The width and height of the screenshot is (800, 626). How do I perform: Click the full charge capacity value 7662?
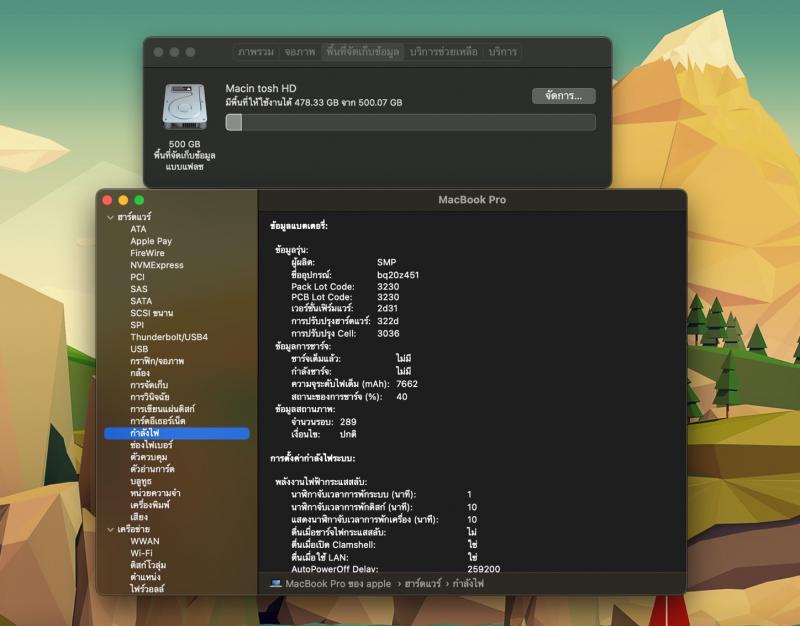coord(407,384)
